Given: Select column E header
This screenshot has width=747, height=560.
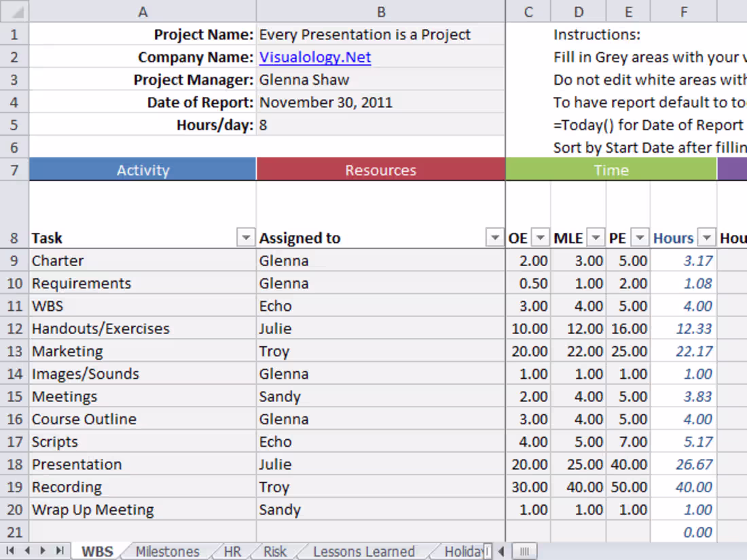Looking at the screenshot, I should [628, 12].
